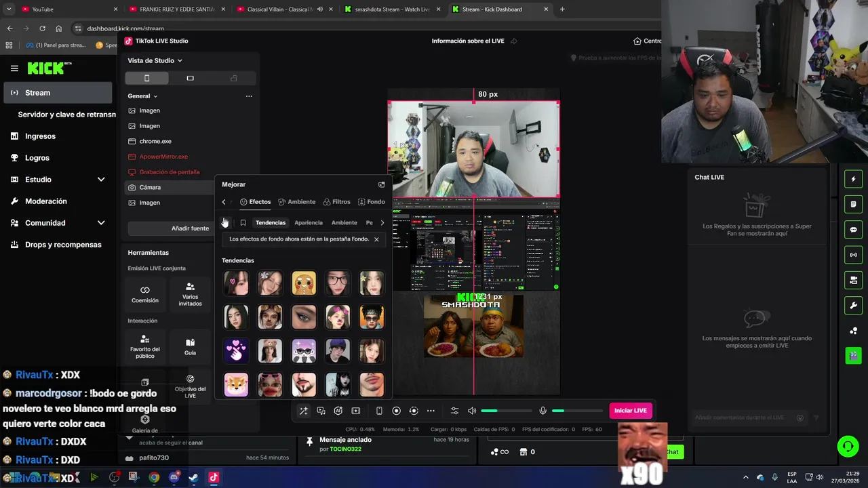
Task: Open the three-dot more options in bottom toolbar
Action: tap(431, 411)
